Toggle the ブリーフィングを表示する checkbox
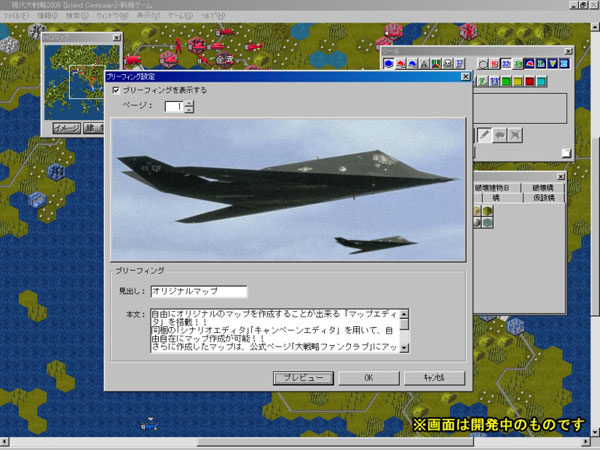 pos(116,90)
